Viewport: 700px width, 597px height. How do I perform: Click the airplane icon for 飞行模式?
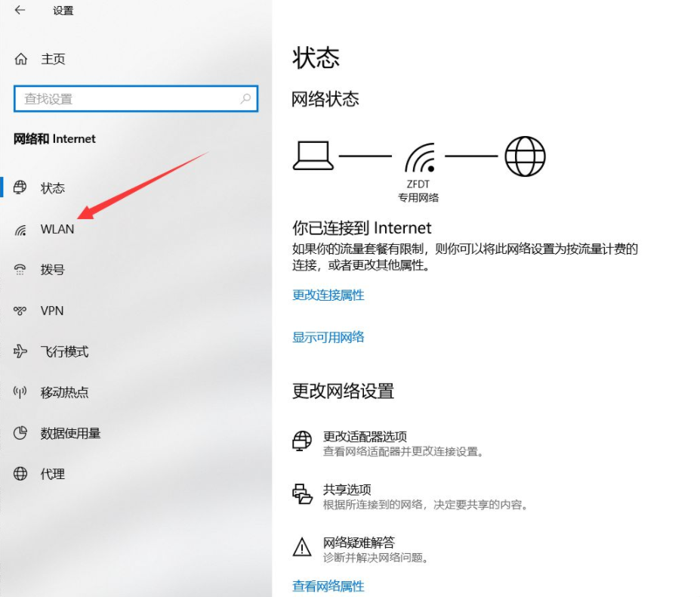click(x=20, y=351)
